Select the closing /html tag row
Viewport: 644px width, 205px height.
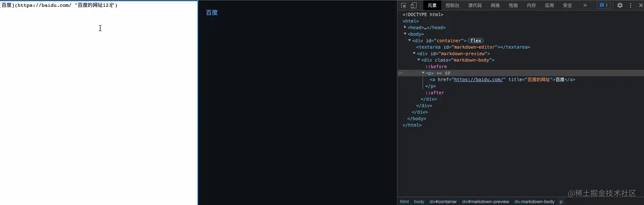[412, 125]
